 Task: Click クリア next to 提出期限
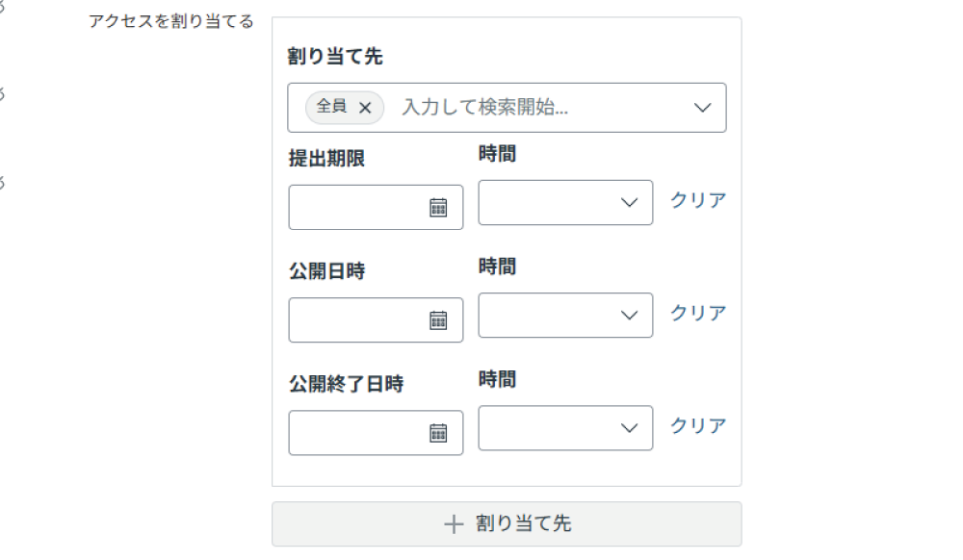(698, 200)
